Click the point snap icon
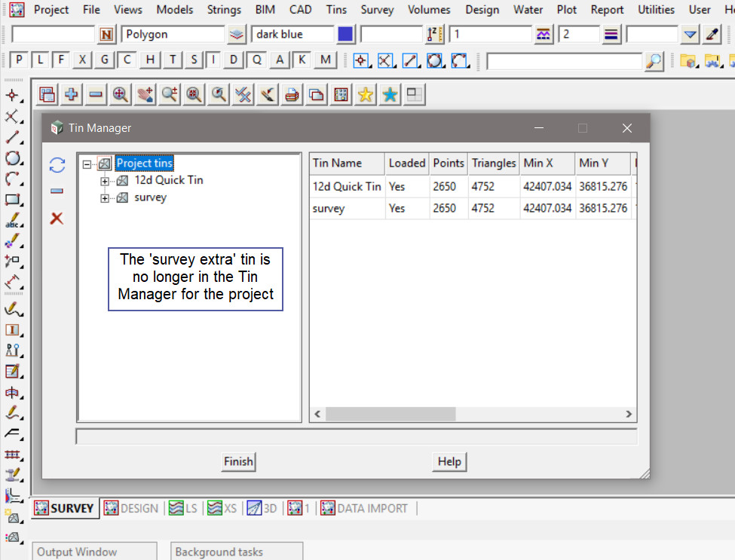The image size is (735, 560). pyautogui.click(x=360, y=60)
